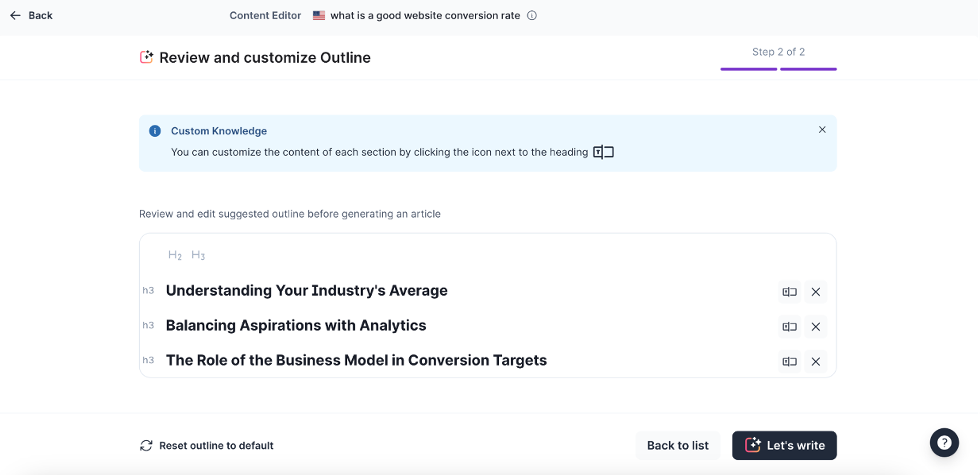Click h3 label beside Balancing Aspirations heading
The width and height of the screenshot is (980, 475).
[x=148, y=325]
